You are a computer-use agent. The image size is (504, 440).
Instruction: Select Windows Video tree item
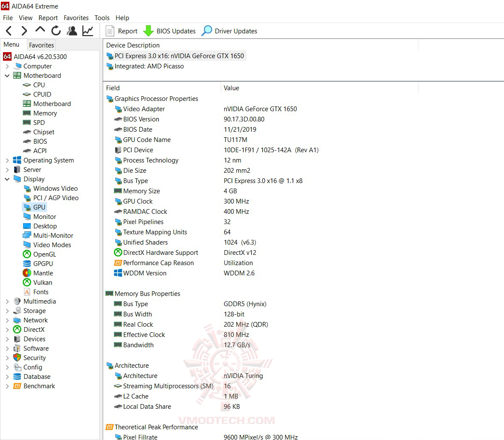55,188
